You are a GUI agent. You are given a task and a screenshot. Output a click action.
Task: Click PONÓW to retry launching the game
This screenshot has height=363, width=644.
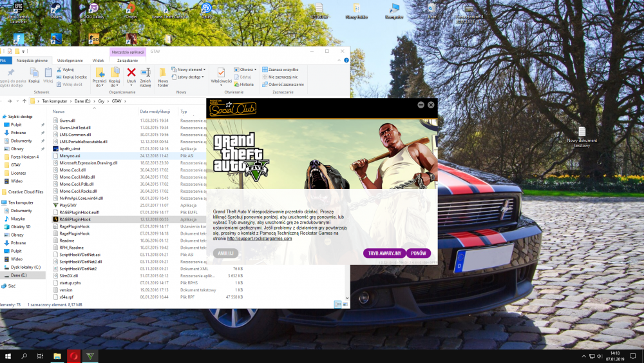(418, 253)
